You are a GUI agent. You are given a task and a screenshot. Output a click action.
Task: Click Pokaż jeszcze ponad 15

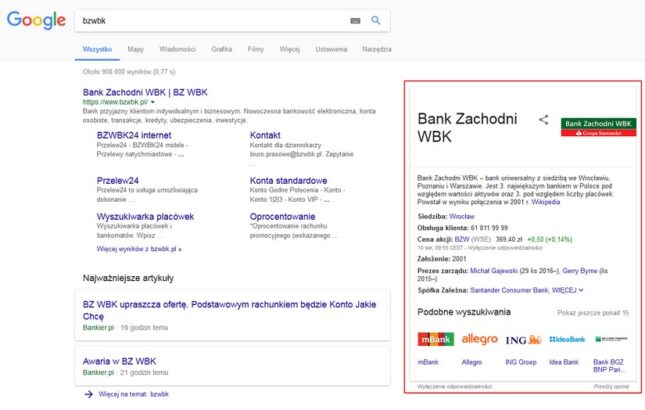tap(593, 313)
